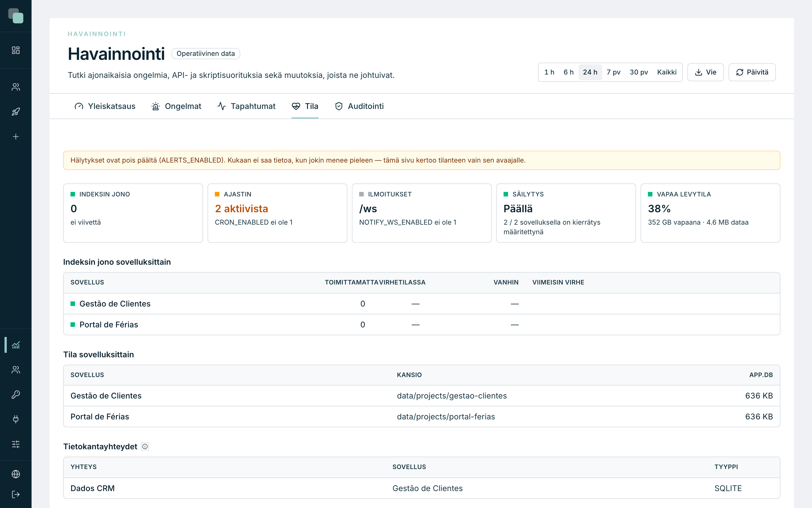Viewport: 812px width, 508px height.
Task: Click the Päivitä refresh button
Action: (752, 72)
